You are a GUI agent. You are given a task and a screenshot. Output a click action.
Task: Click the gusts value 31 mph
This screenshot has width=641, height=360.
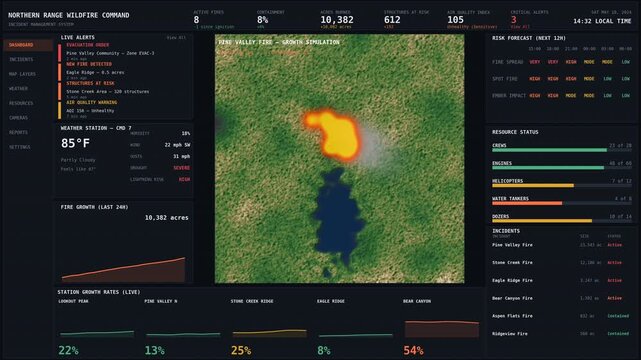(x=181, y=157)
